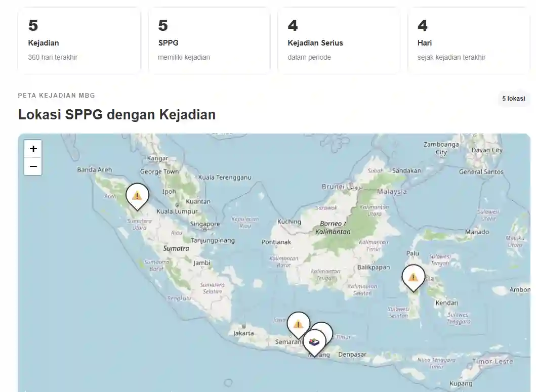Click the Kuala Terengganu map label
The height and width of the screenshot is (392, 536).
tap(225, 178)
